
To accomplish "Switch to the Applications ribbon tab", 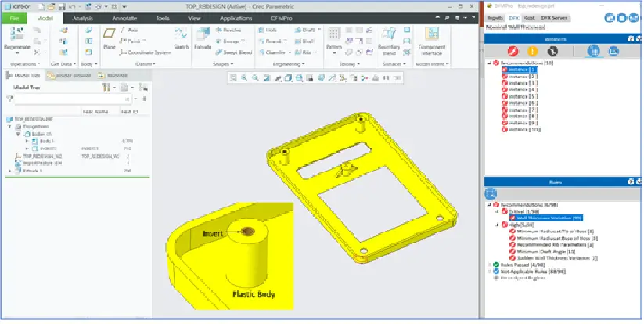I will [236, 18].
